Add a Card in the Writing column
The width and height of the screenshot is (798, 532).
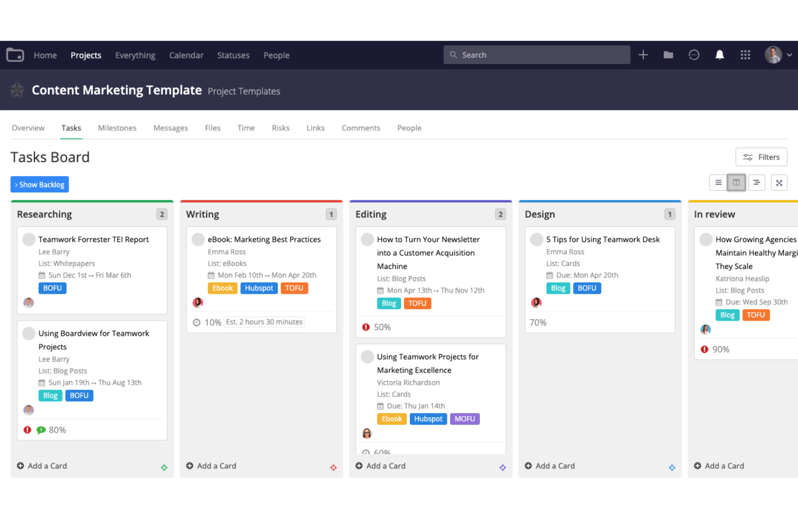click(211, 466)
